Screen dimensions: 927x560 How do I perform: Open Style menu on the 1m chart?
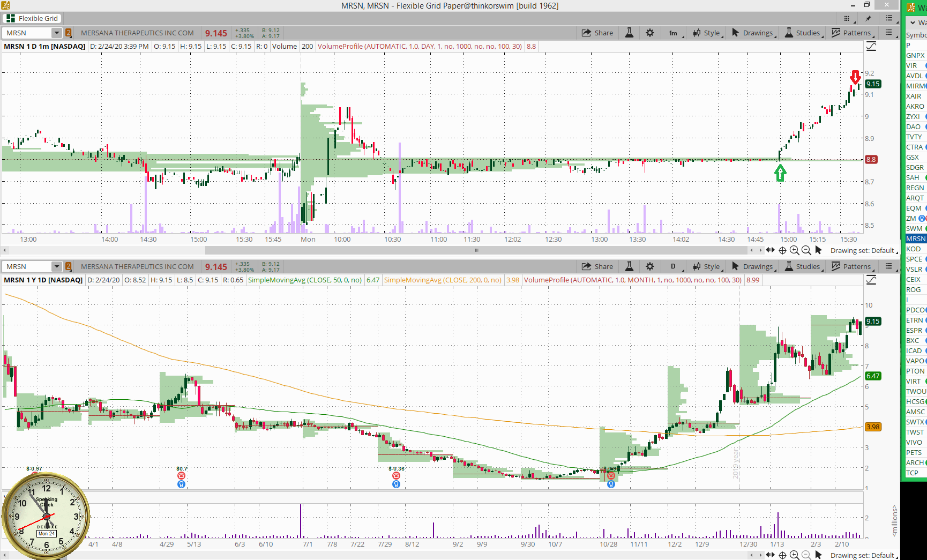click(x=707, y=33)
